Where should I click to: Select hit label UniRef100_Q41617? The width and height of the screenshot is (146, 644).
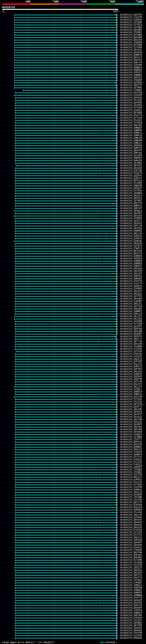[131, 196]
